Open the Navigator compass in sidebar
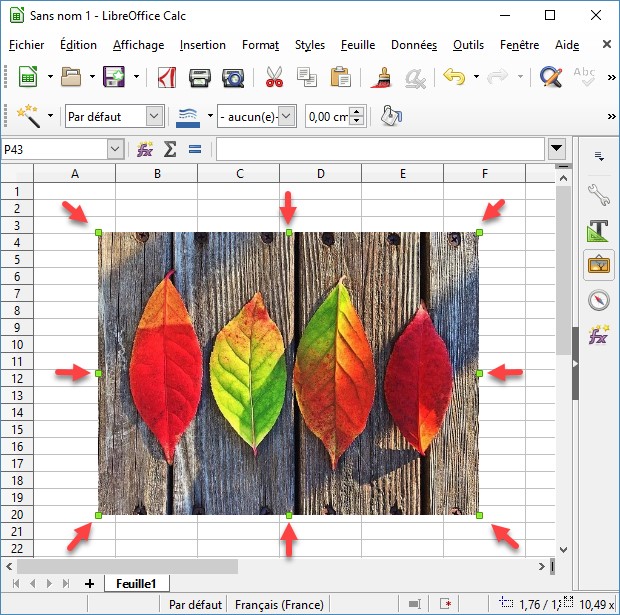The image size is (620, 615). (598, 299)
